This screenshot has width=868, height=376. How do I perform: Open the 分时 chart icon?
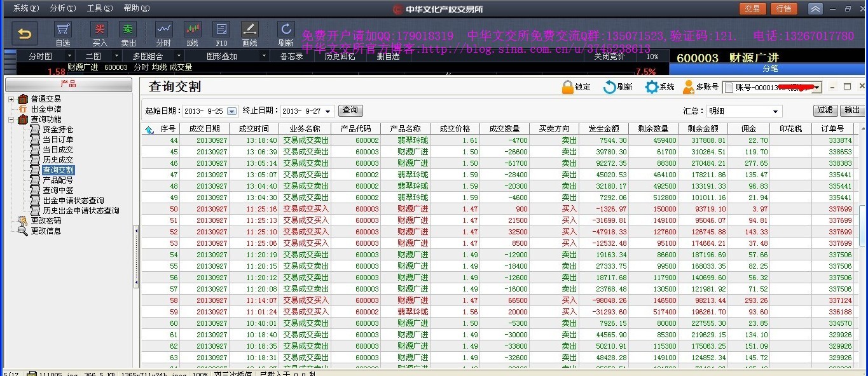(x=164, y=29)
